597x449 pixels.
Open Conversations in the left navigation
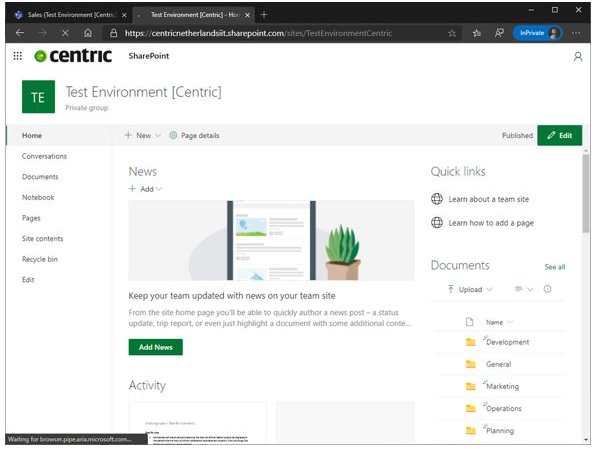click(x=44, y=156)
